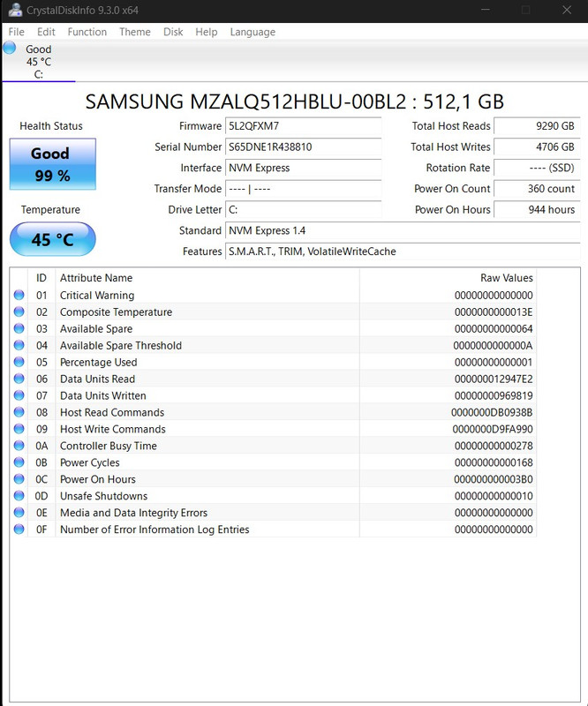Viewport: 588px width, 706px height.
Task: Click the status orb for Unsafe Shutdowns
Action: (x=19, y=495)
